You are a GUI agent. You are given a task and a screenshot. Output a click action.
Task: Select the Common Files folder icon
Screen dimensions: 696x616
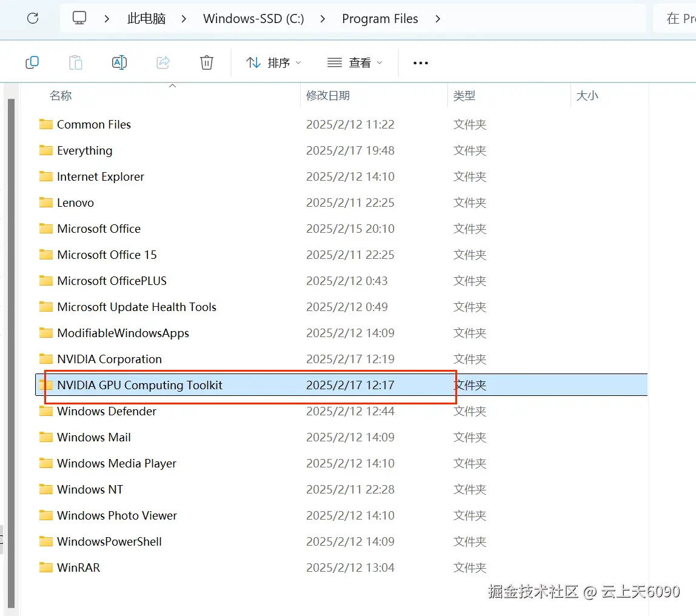45,124
